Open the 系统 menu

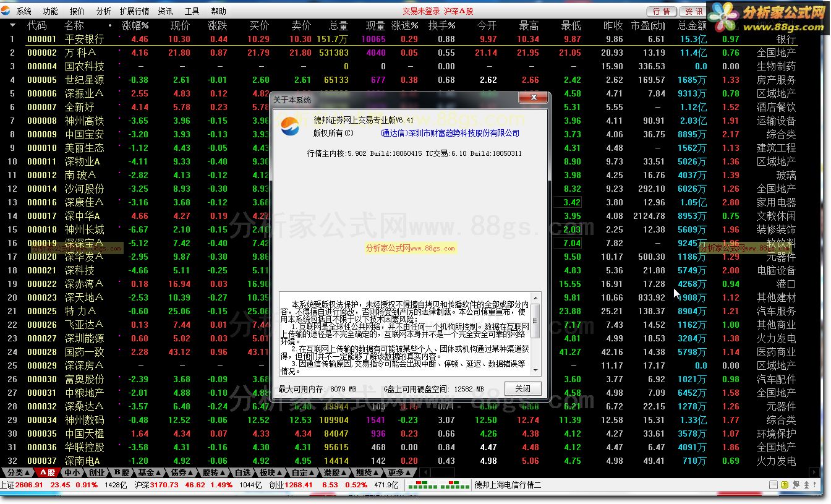click(x=24, y=11)
